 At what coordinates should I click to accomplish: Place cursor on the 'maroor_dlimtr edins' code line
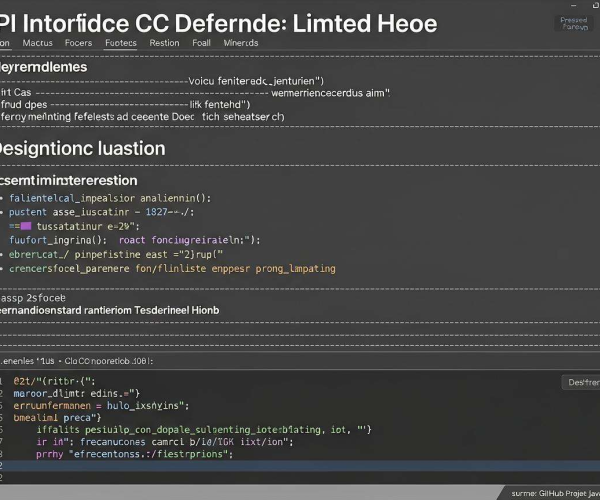click(77, 393)
